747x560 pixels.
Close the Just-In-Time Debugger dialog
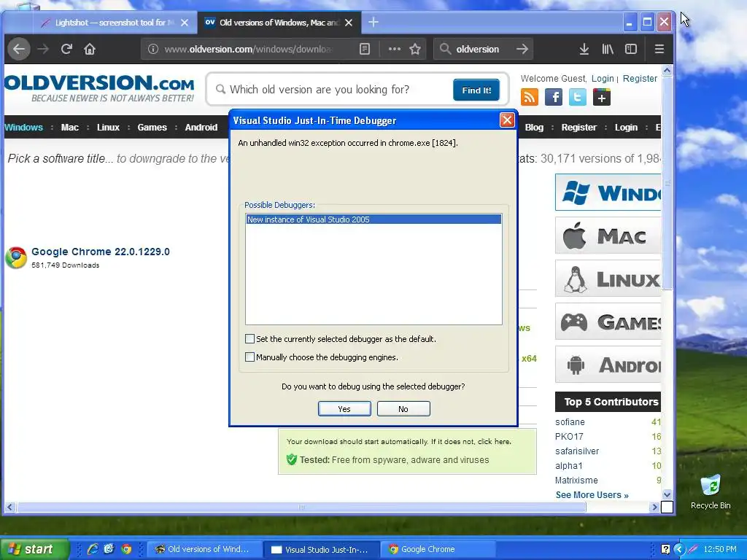tap(507, 120)
